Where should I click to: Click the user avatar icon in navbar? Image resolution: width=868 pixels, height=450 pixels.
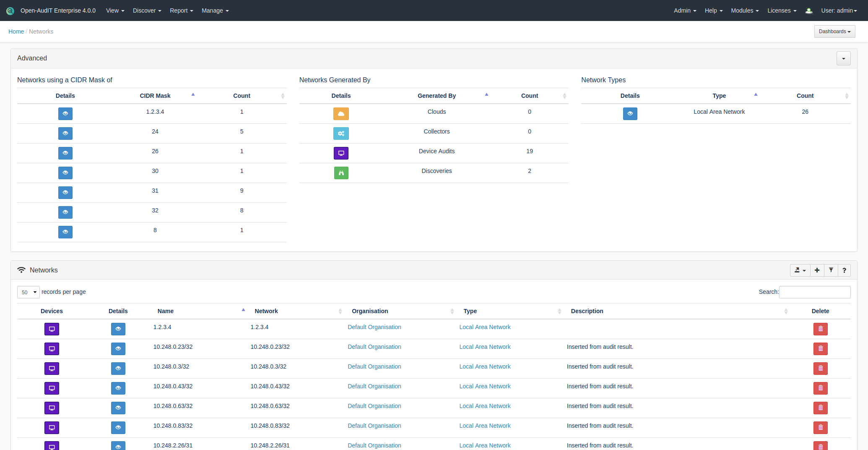click(809, 11)
